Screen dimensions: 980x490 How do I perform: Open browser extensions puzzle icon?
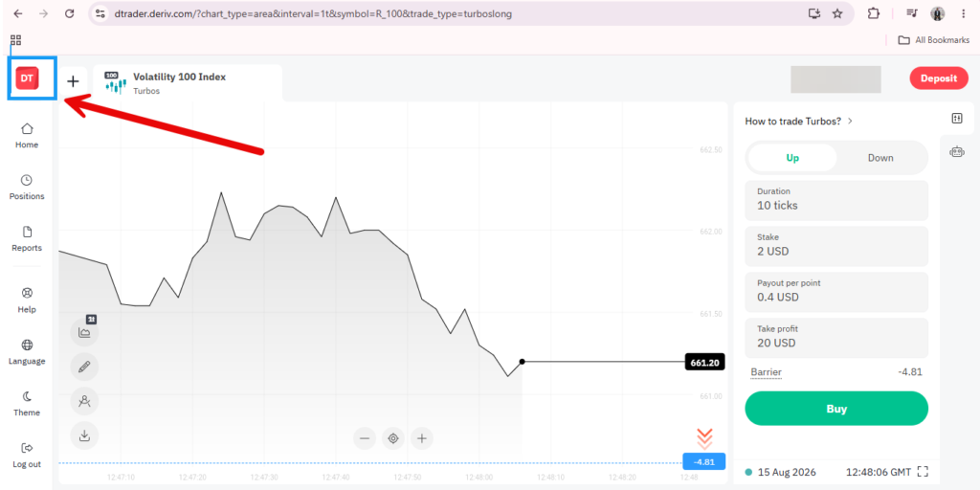coord(874,13)
